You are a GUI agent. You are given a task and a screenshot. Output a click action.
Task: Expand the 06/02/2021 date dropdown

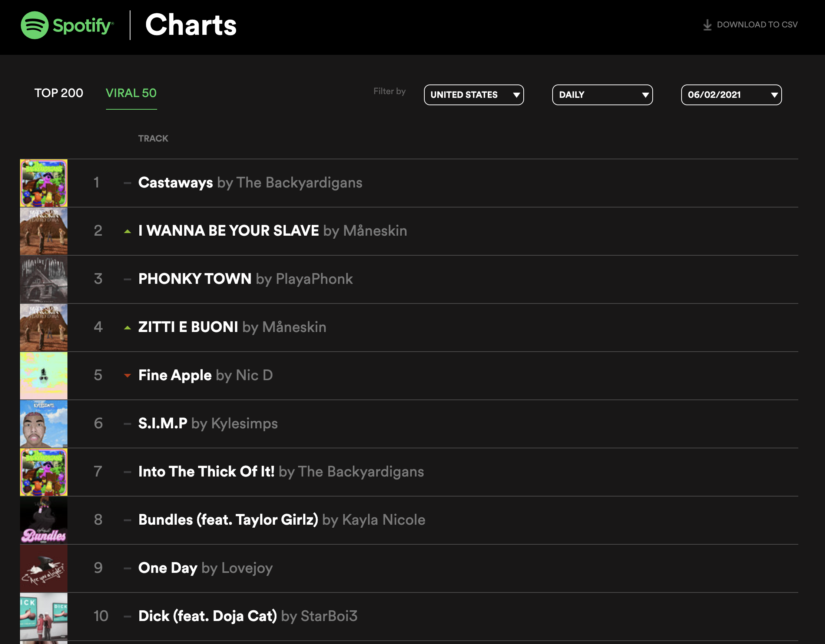coord(731,95)
